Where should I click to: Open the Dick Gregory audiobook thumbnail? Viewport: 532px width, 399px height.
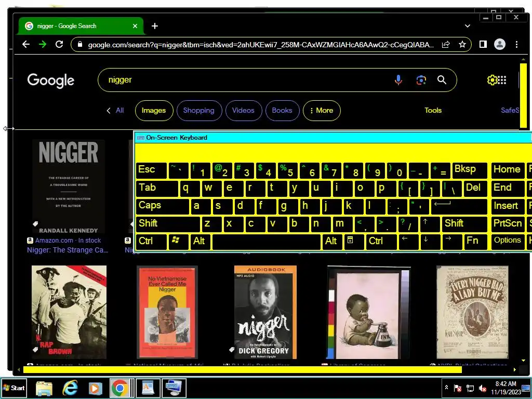[x=265, y=312]
